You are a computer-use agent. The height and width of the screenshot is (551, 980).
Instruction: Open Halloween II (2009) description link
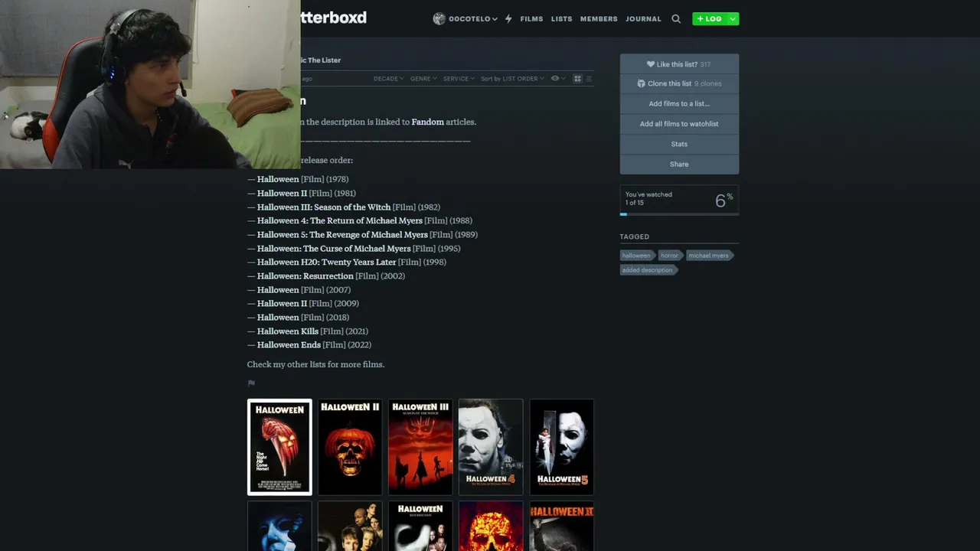(282, 303)
